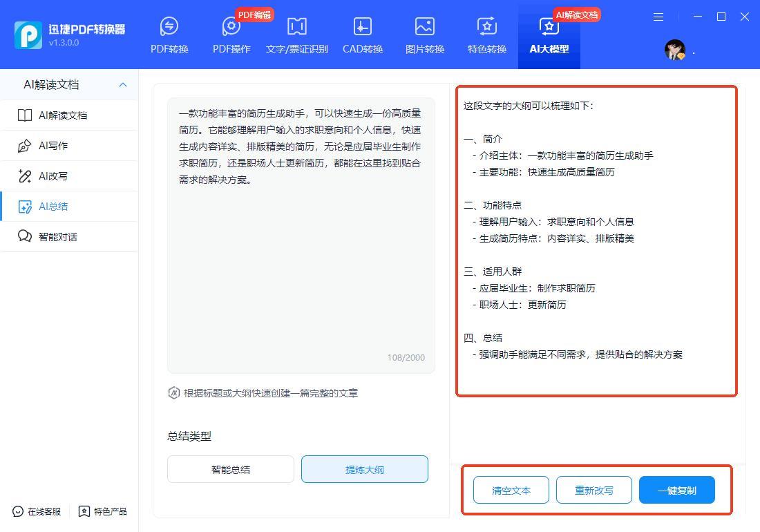Switch to AI写作 in sidebar
Image resolution: width=760 pixels, height=532 pixels.
pyautogui.click(x=53, y=146)
